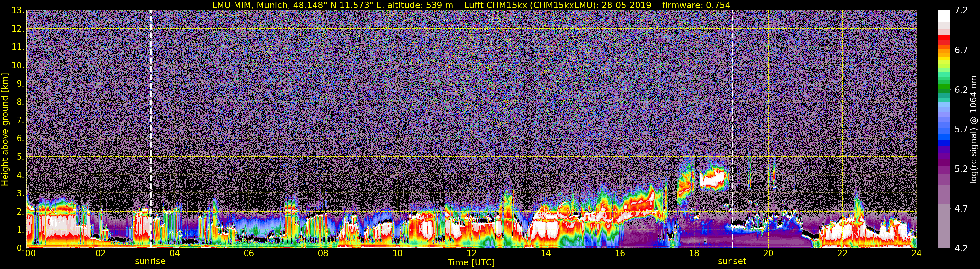
Task: Click the time axis tick label 00
Action: (31, 253)
